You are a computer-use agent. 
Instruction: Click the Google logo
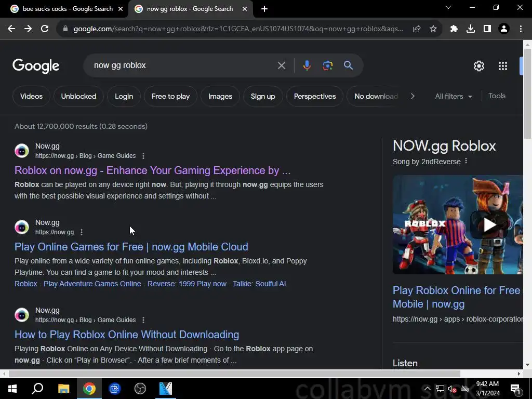pyautogui.click(x=36, y=66)
